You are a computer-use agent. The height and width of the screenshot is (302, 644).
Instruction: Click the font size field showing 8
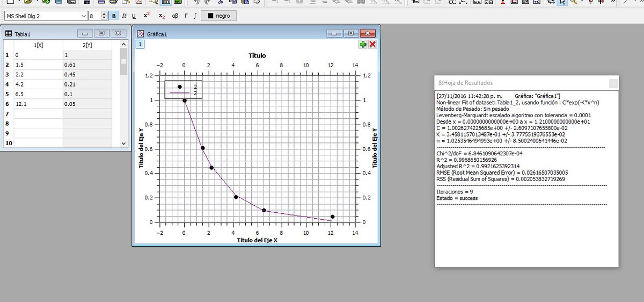[95, 16]
